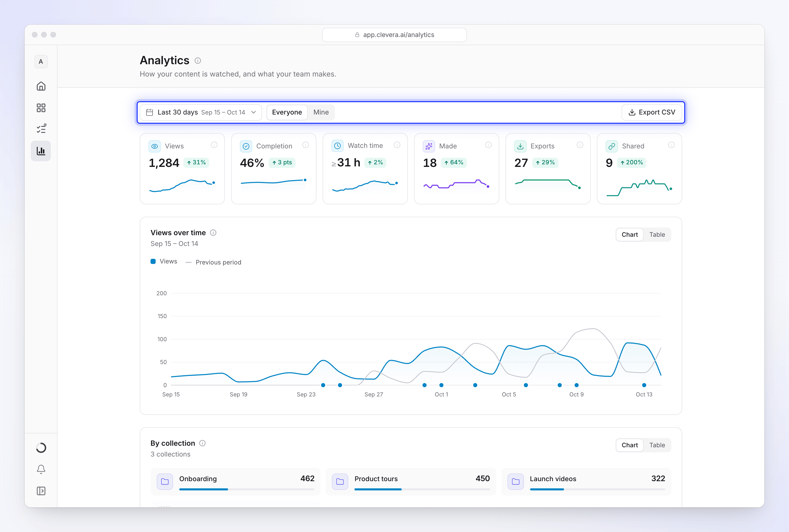Click the 31 h watch time value
789x532 pixels.
tap(349, 163)
